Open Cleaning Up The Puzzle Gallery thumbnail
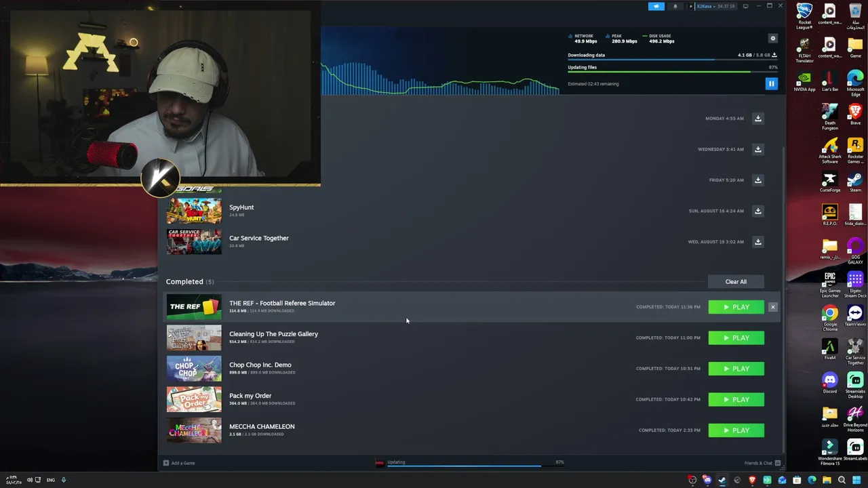 (x=194, y=338)
